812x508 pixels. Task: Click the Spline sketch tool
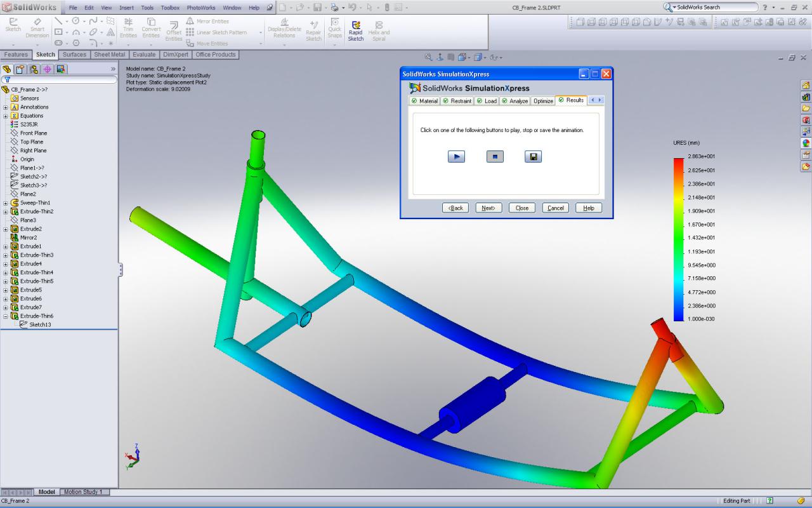[93, 21]
